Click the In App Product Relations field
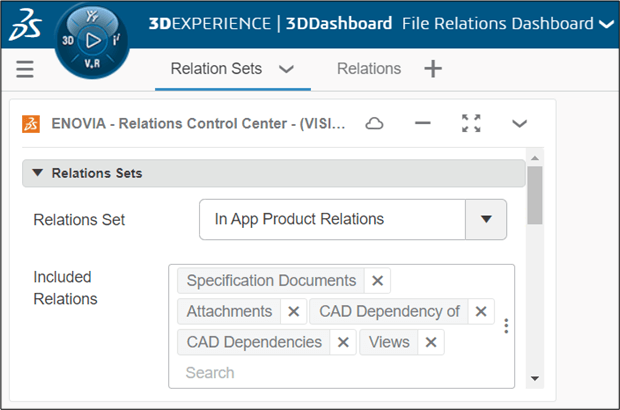The height and width of the screenshot is (410, 620). [x=333, y=219]
